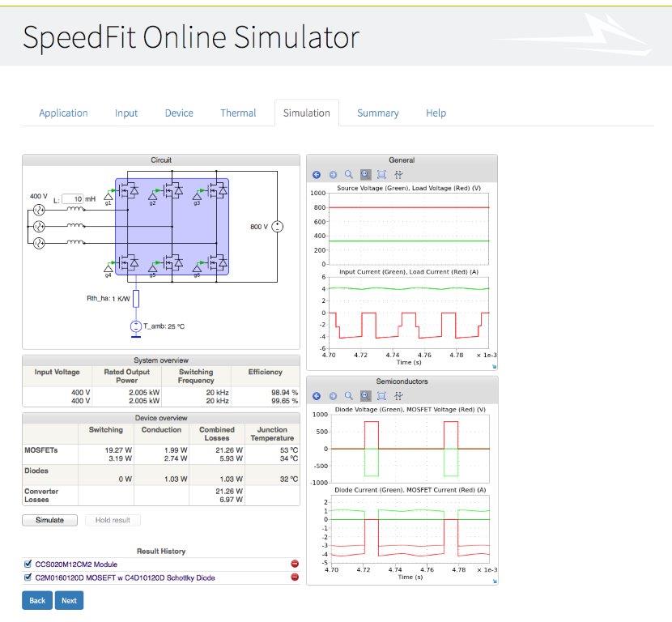Click MOSFET switching loss 3.19 W

click(x=121, y=458)
